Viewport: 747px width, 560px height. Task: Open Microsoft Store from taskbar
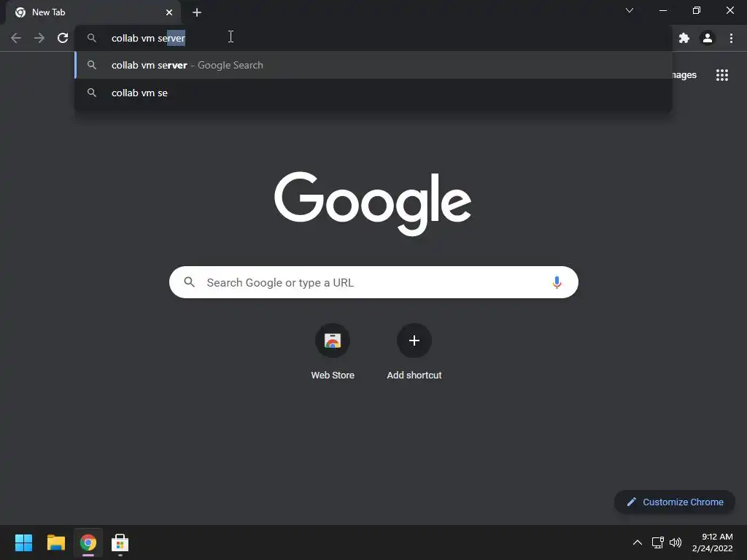120,542
